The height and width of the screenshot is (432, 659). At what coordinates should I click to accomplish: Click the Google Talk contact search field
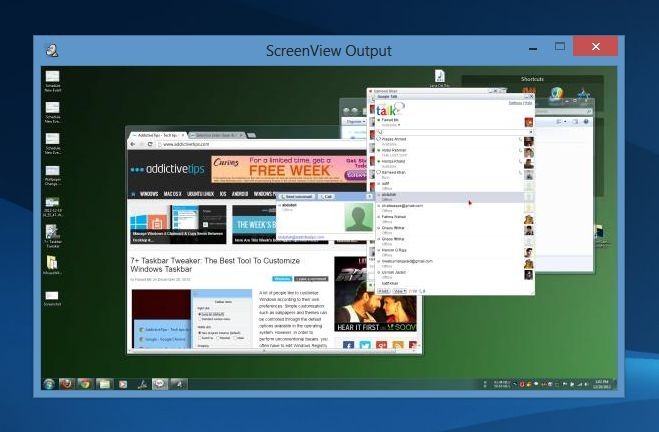click(x=454, y=132)
